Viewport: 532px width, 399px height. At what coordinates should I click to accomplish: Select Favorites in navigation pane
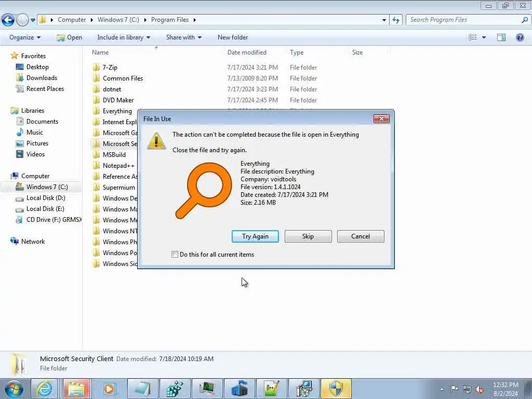coord(33,56)
